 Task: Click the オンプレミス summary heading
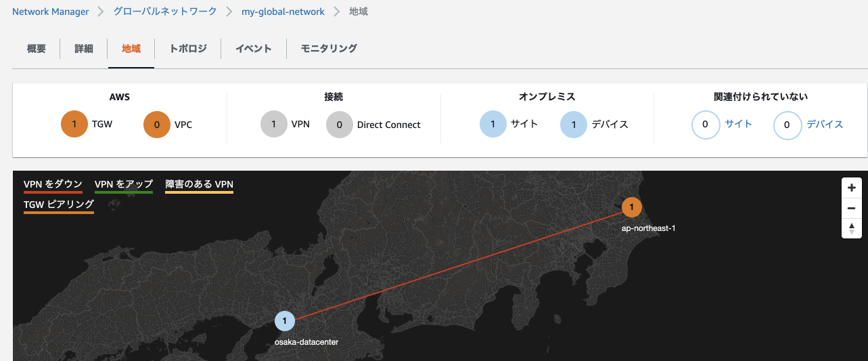tap(547, 98)
